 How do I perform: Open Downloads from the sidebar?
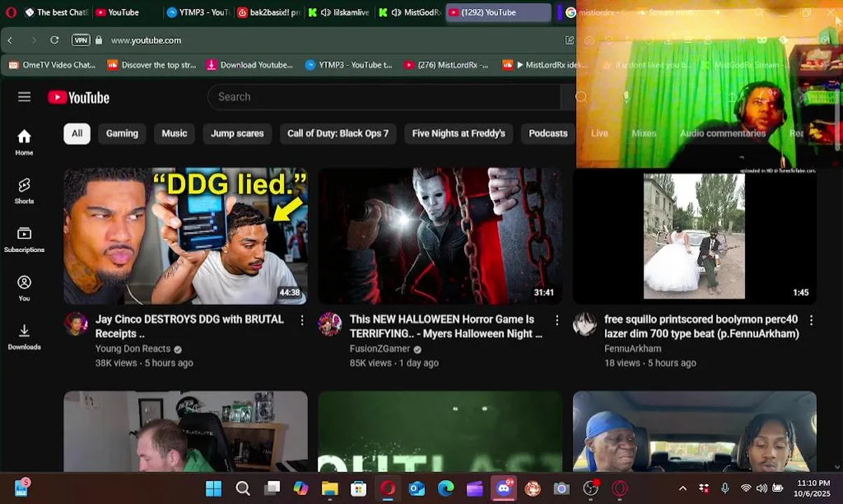tap(25, 337)
